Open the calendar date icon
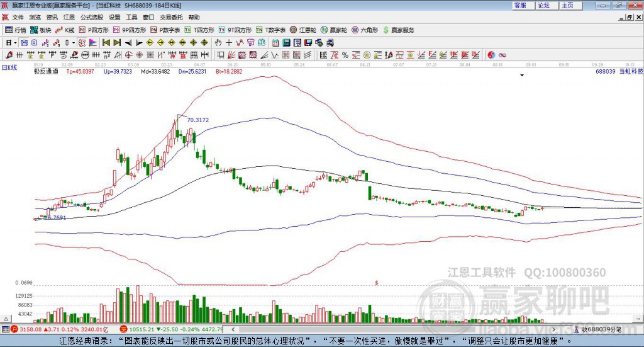 click(x=275, y=43)
